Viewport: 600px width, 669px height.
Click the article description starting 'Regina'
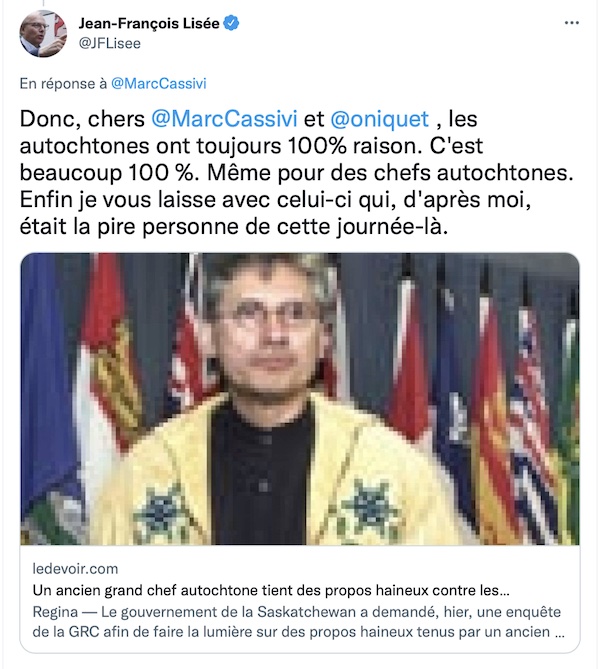tap(299, 622)
